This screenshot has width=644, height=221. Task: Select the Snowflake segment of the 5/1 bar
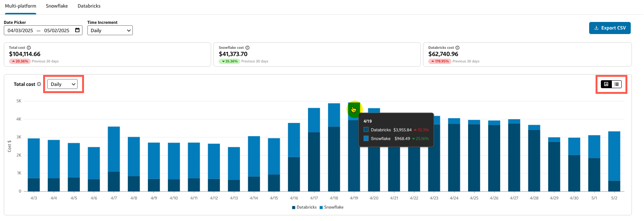click(x=594, y=147)
